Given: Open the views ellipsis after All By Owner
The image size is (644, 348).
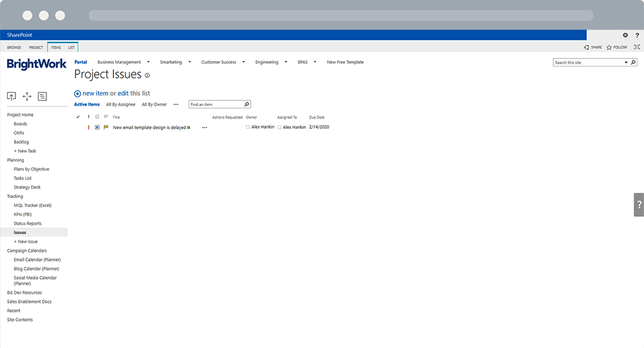Looking at the screenshot, I should [176, 104].
